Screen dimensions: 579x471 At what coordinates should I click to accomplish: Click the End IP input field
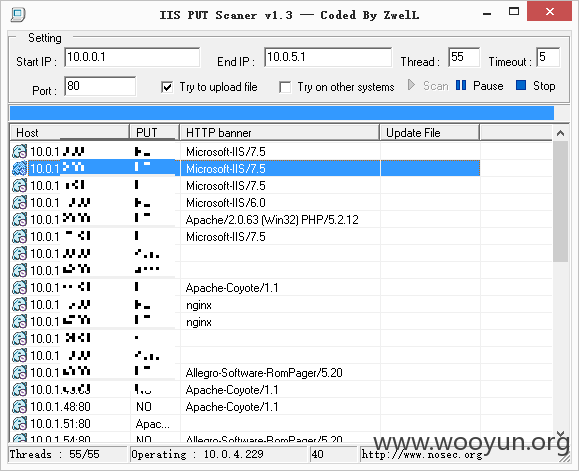[x=328, y=57]
